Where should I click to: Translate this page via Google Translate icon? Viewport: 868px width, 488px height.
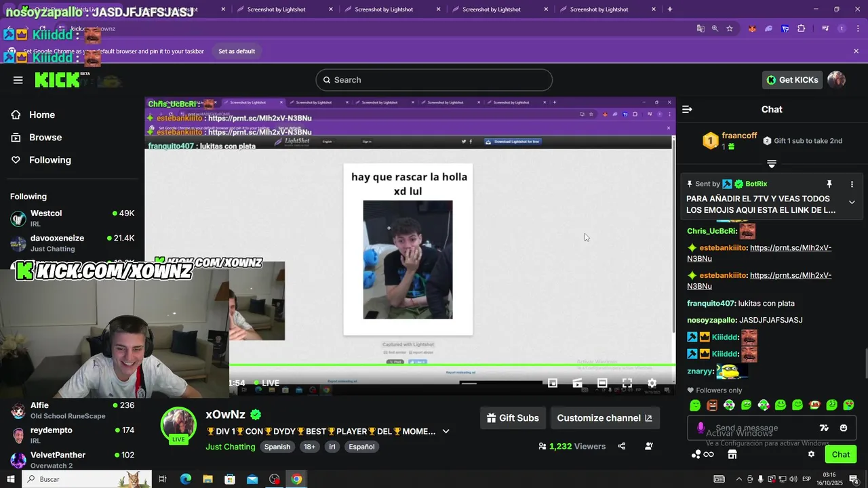point(701,28)
